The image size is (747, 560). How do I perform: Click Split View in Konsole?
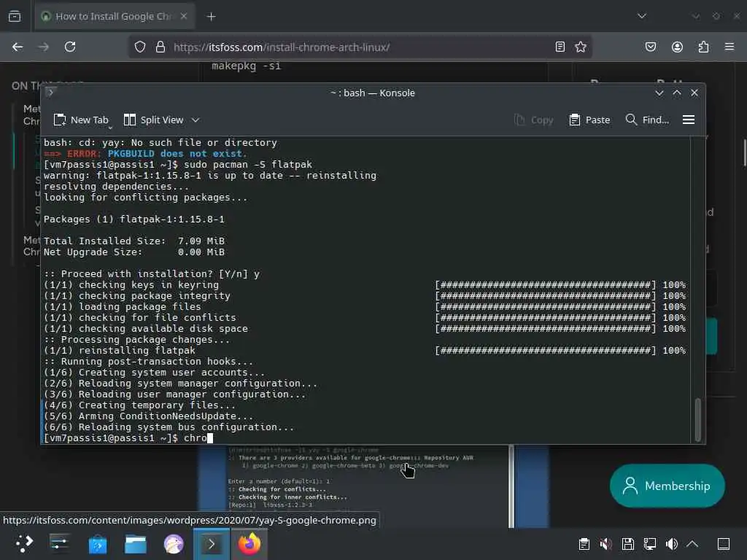pyautogui.click(x=153, y=120)
